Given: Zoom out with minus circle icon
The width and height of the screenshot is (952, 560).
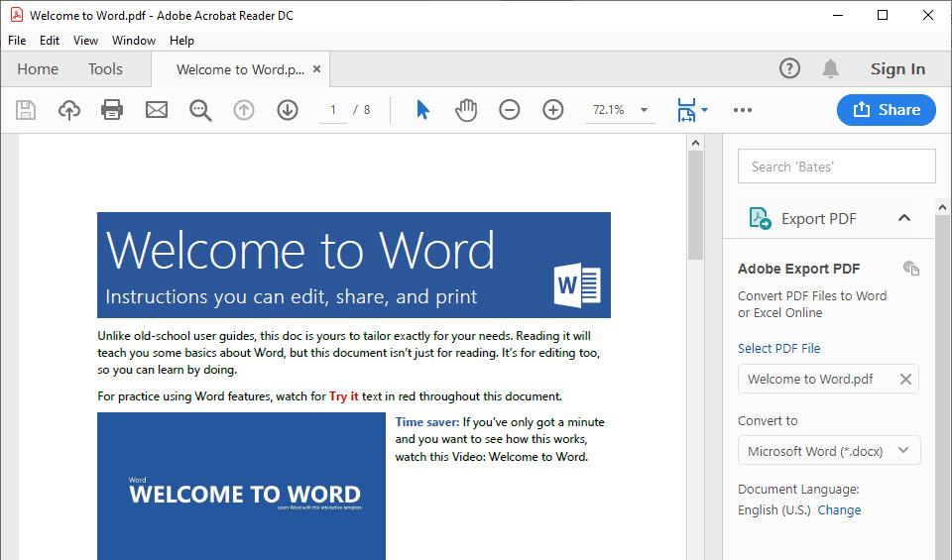Looking at the screenshot, I should 510,110.
